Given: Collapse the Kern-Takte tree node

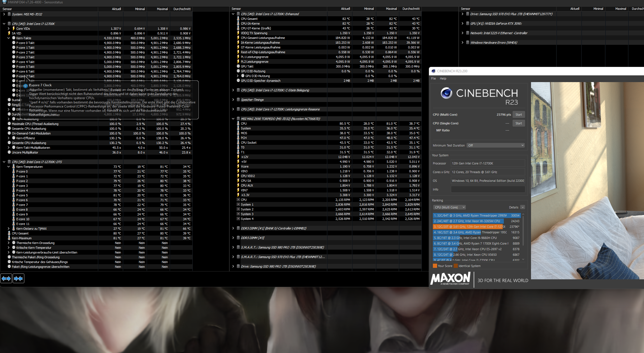Looking at the screenshot, I should 9,38.
